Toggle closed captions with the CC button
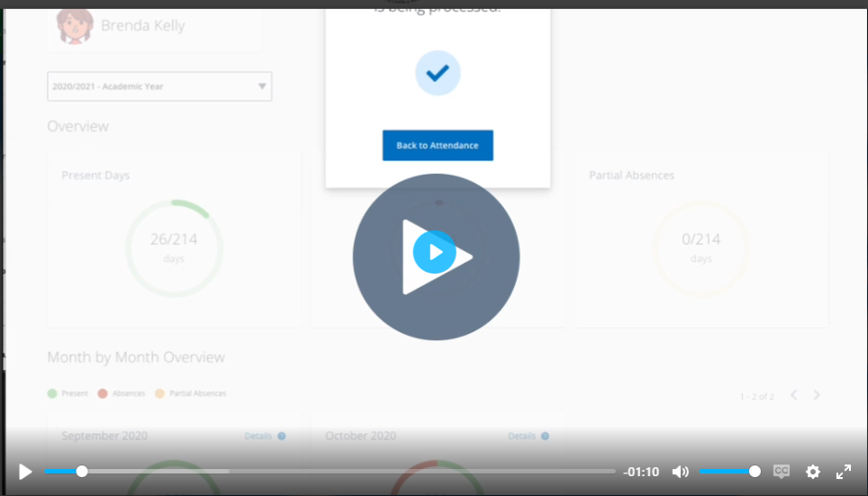868x496 pixels. [782, 472]
